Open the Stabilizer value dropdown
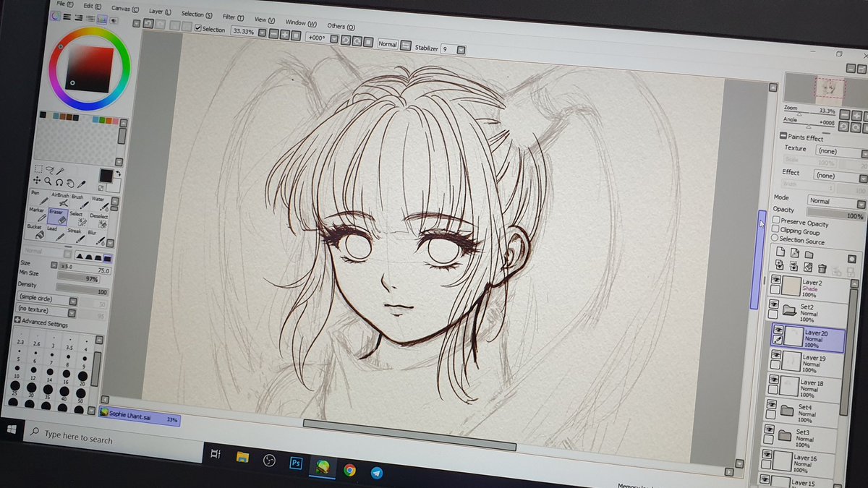Screen dimensions: 868x488 461,50
